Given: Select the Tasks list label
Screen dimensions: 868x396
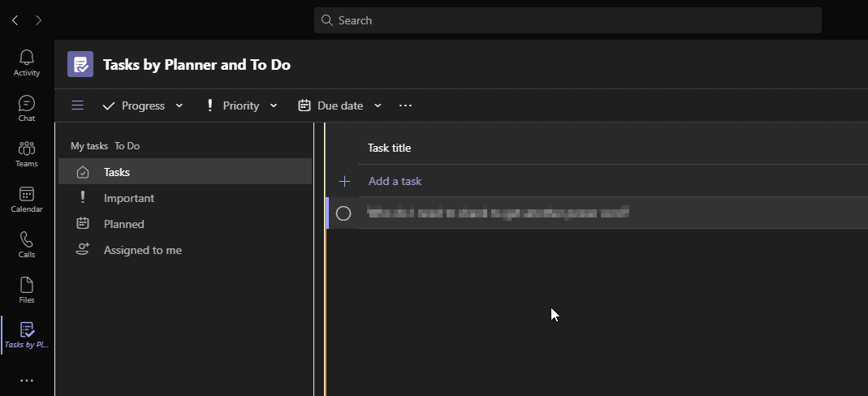Looking at the screenshot, I should coord(117,173).
